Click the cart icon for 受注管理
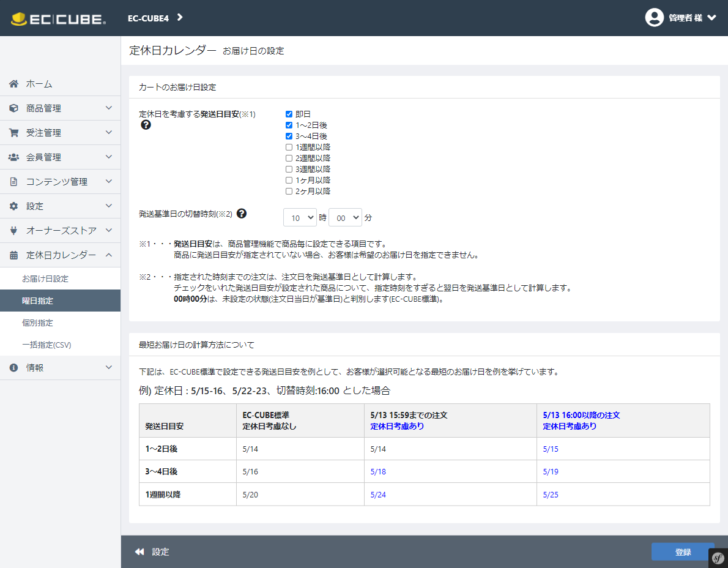Viewport: 728px width, 568px height. click(14, 133)
